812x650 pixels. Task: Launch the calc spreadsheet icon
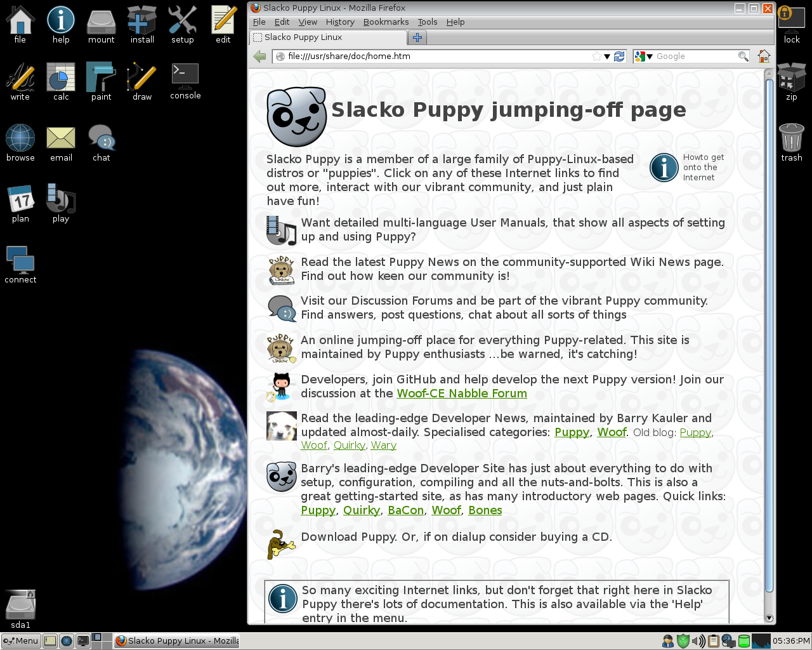pos(61,77)
